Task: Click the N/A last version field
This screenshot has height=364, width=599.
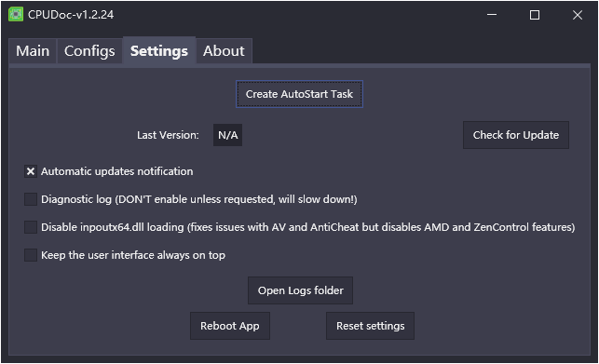Action: pos(227,135)
